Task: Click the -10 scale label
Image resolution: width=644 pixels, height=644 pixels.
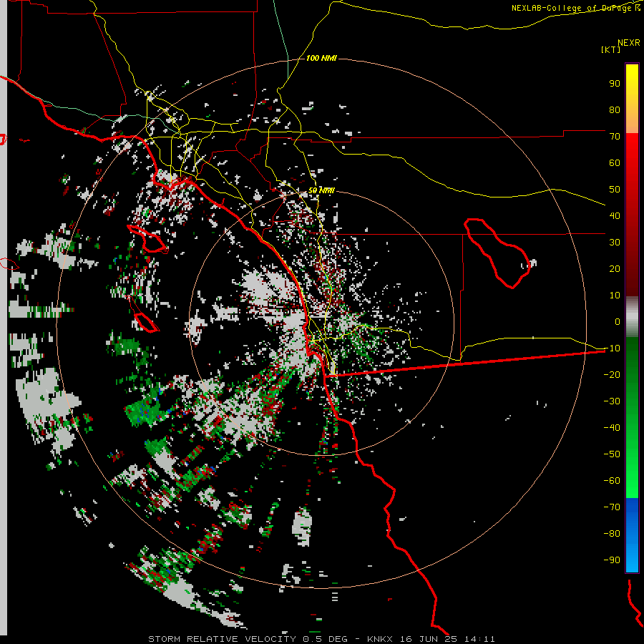Action: [x=612, y=348]
